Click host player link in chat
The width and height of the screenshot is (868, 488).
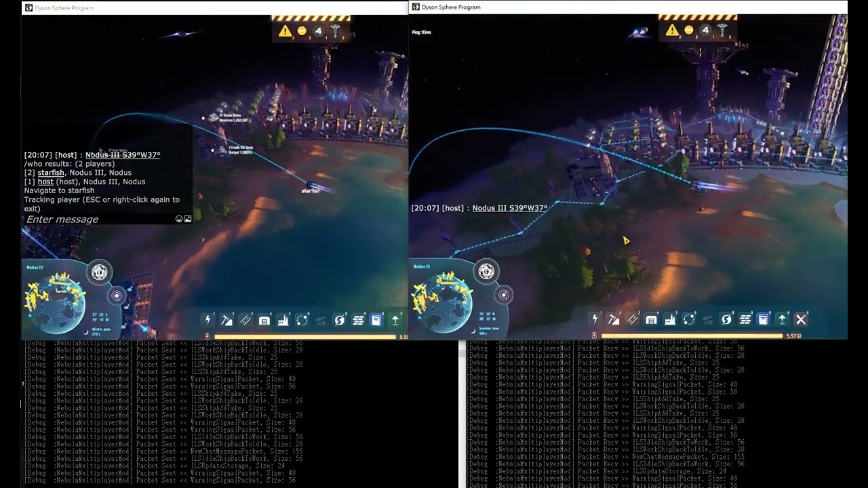pos(45,182)
